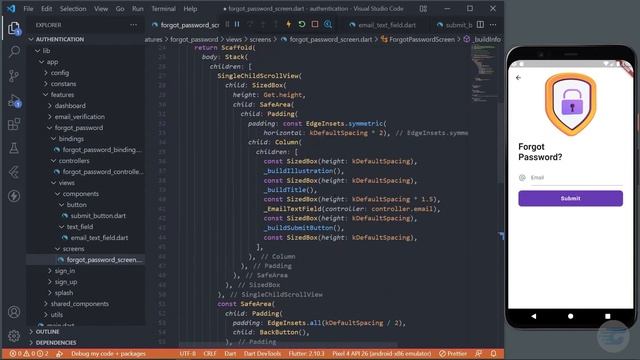Image resolution: width=640 pixels, height=360 pixels.
Task: Click the Dart language mode item
Action: (x=230, y=353)
